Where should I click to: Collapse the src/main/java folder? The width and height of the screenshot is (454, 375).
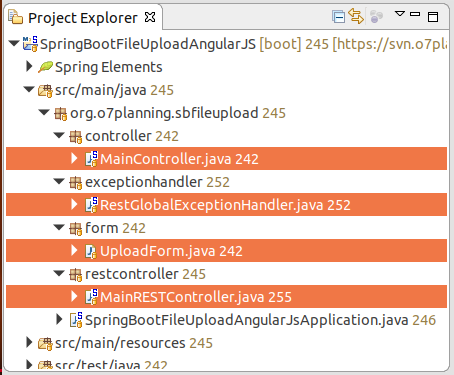click(x=29, y=89)
